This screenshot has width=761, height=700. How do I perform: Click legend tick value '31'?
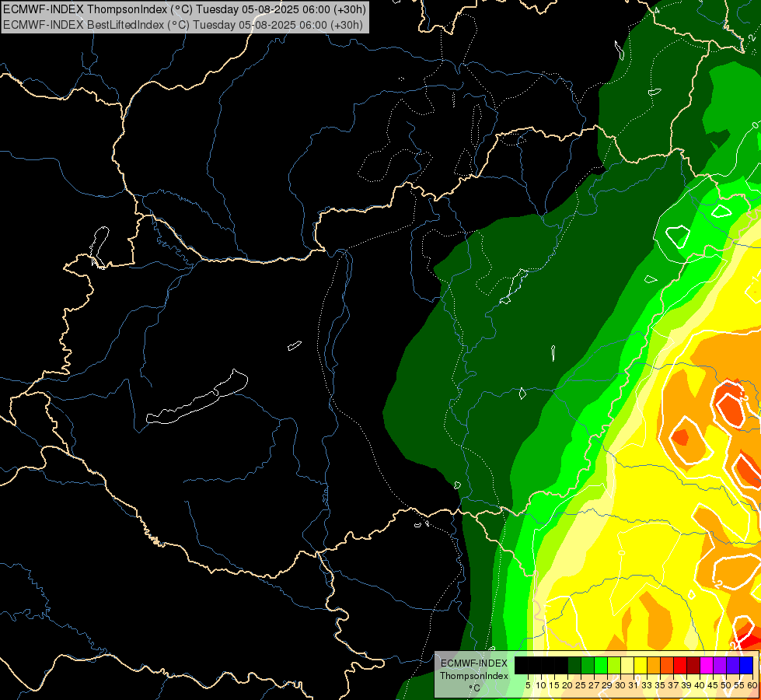(634, 685)
